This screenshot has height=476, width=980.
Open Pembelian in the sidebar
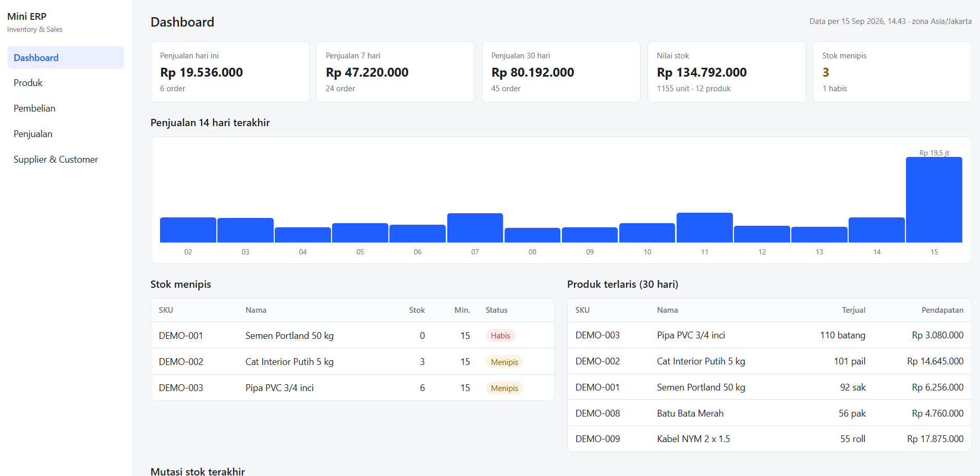[66, 108]
